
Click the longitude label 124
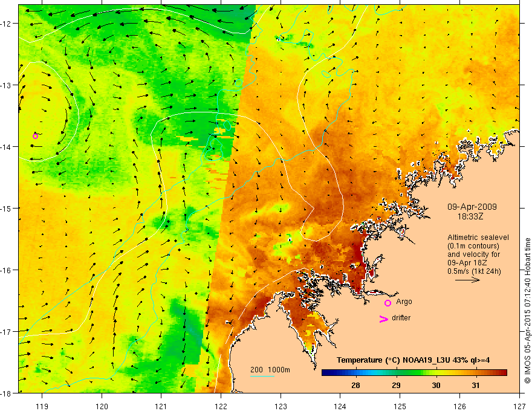click(x=340, y=406)
